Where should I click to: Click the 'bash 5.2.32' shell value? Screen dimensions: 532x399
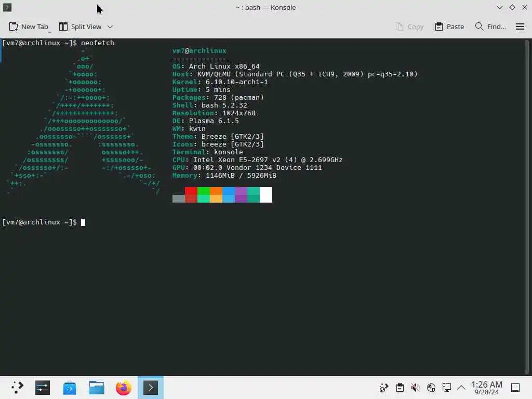pos(224,105)
